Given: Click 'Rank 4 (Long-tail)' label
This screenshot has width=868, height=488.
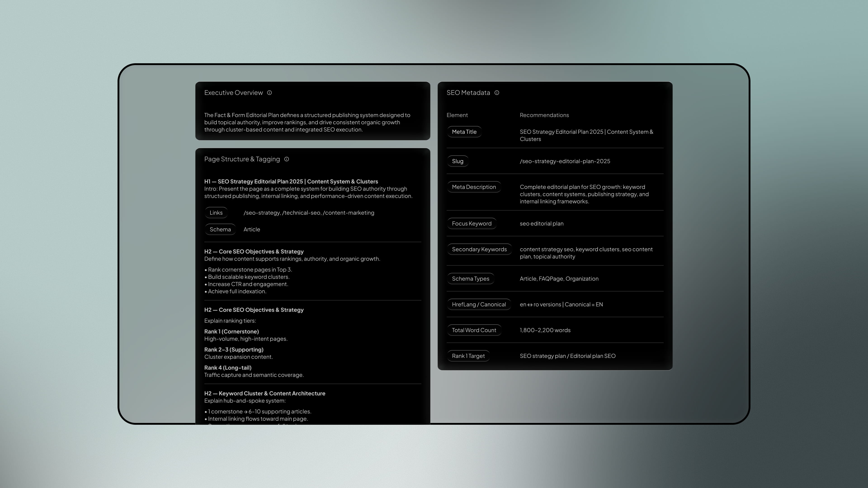Looking at the screenshot, I should pos(228,368).
